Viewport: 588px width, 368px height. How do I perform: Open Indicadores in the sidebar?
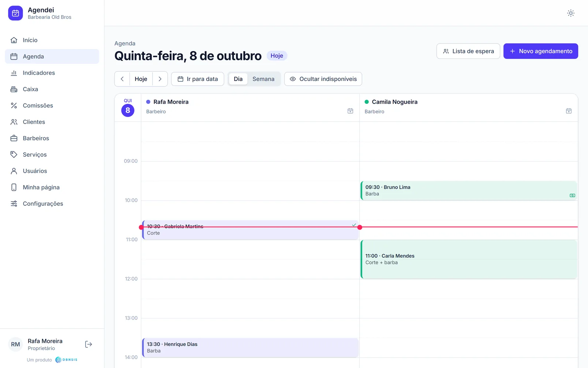[52, 73]
